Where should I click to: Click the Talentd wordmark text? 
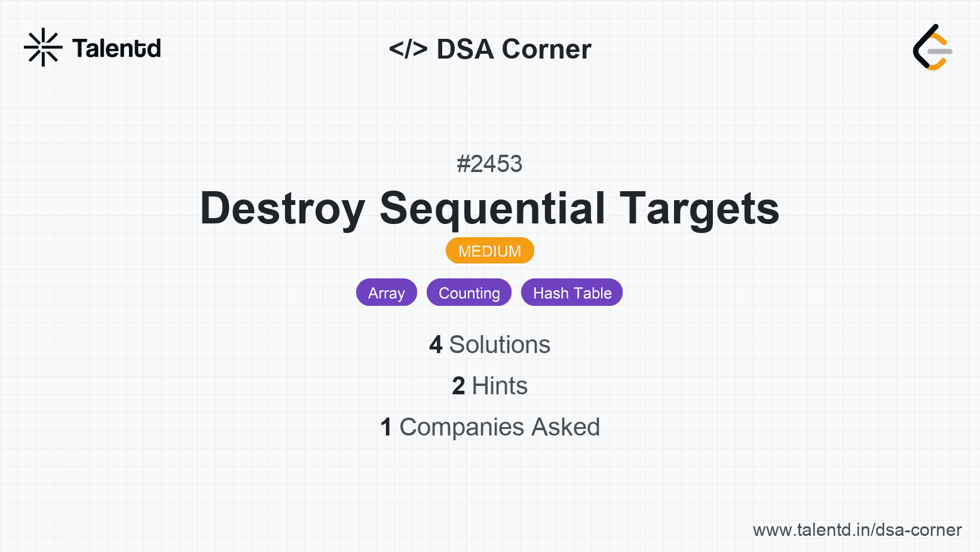point(117,48)
